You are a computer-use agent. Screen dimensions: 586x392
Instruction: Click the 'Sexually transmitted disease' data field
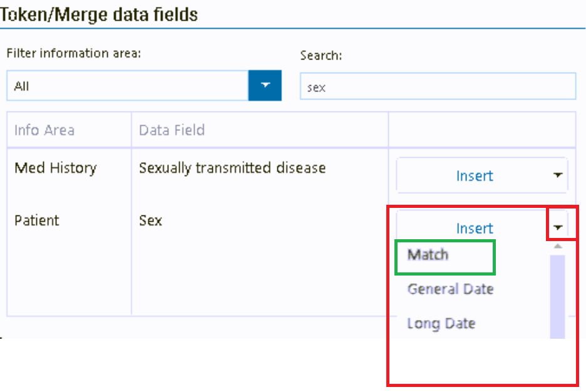pos(232,168)
